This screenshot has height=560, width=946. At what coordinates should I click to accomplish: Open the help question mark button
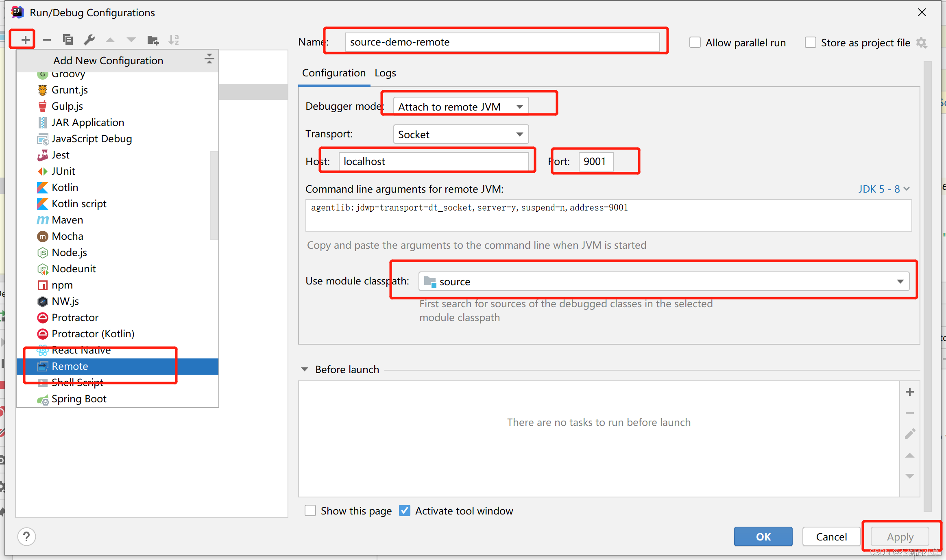(x=26, y=536)
